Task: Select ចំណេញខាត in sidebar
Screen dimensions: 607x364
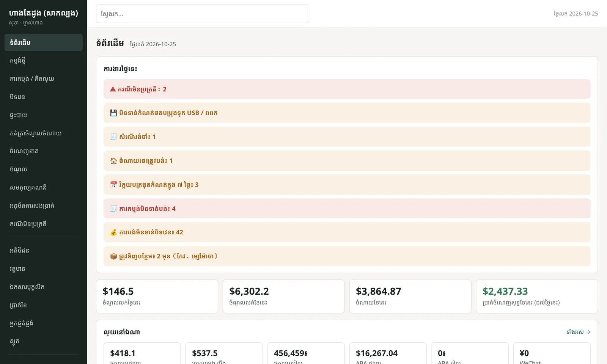Action: (x=44, y=151)
